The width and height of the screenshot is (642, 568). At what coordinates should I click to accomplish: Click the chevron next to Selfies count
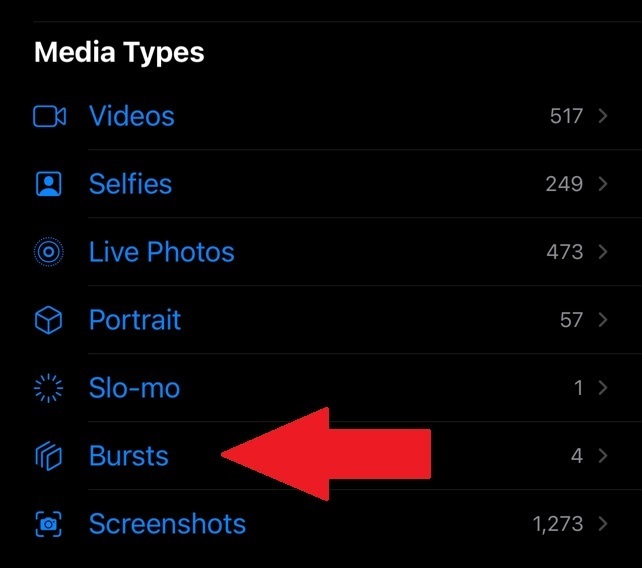tap(603, 184)
